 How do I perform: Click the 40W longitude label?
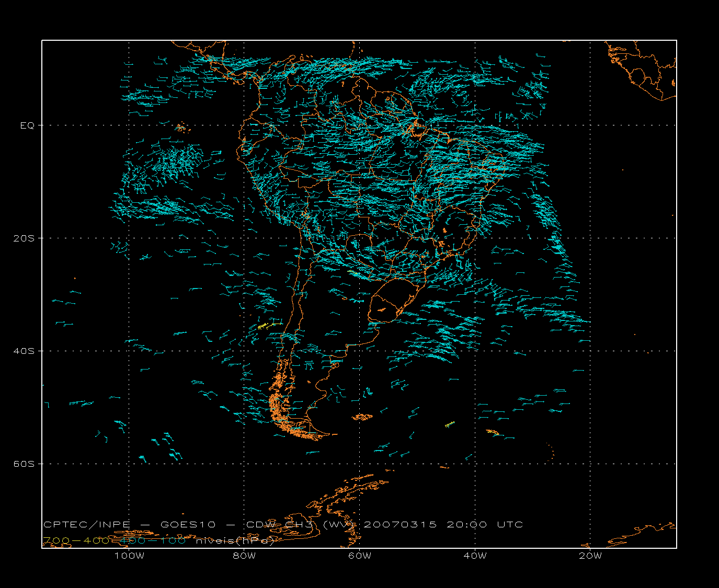[x=475, y=556]
